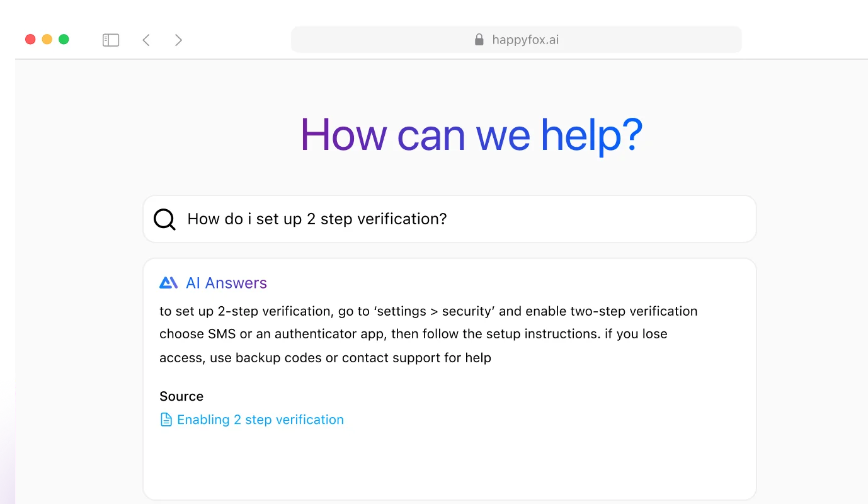Click the AI Answers heading label
The height and width of the screenshot is (504, 868).
(226, 283)
